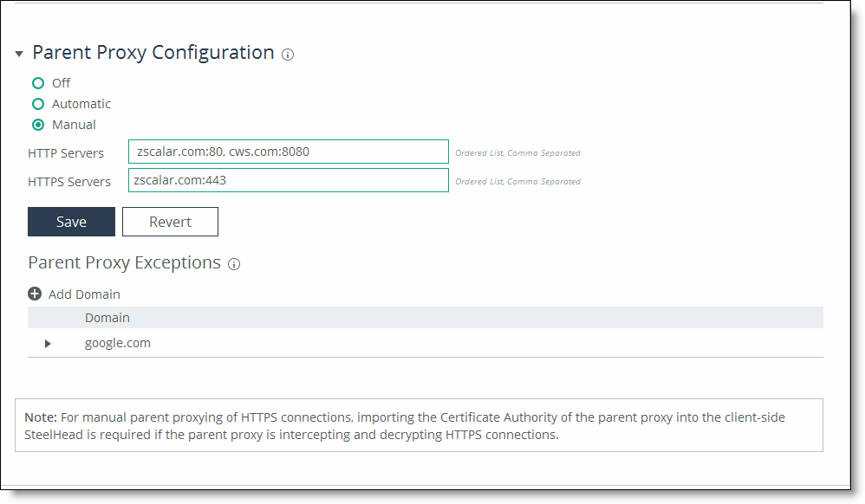The height and width of the screenshot is (504, 865).
Task: Click the Note box about HTTPS connections
Action: point(419,425)
